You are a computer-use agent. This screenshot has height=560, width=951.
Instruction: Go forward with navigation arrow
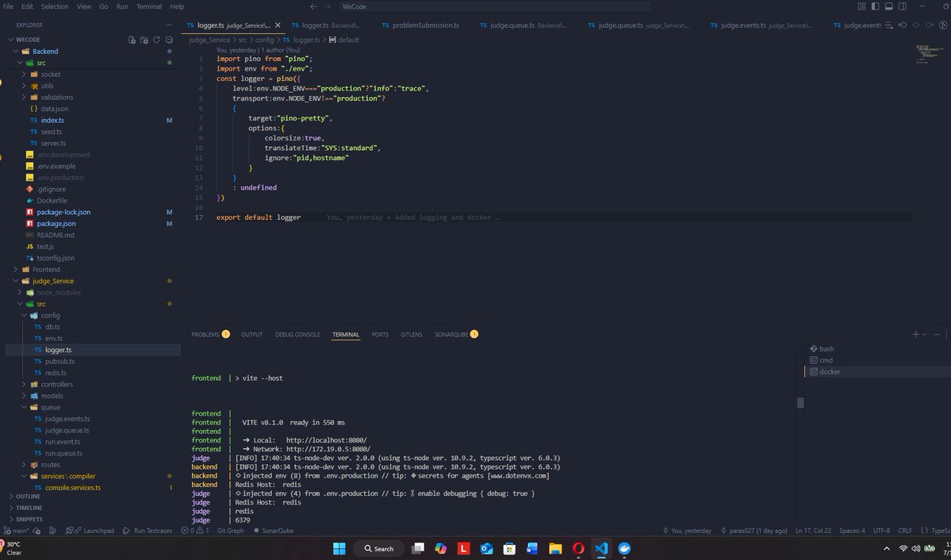tap(328, 6)
